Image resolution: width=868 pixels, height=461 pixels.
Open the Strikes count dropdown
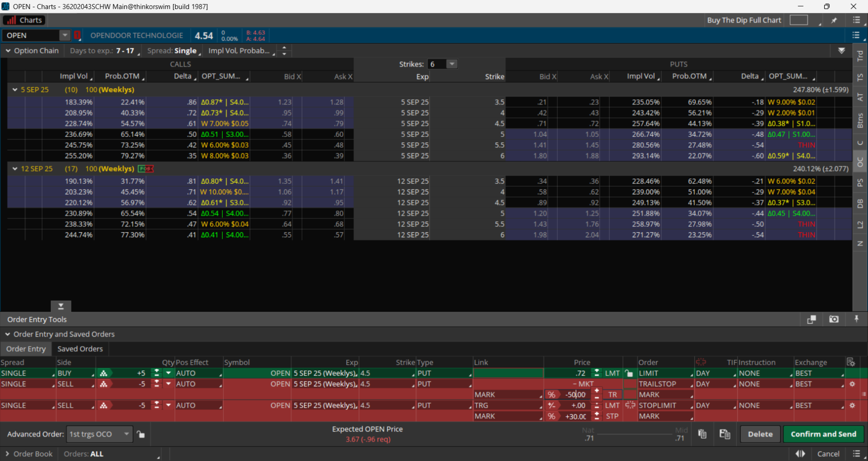tap(452, 64)
